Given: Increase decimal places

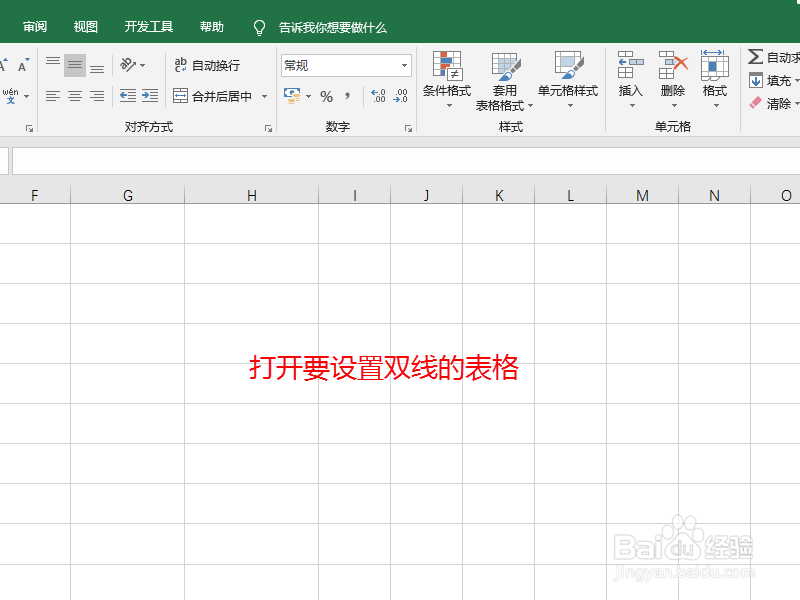Looking at the screenshot, I should (x=378, y=96).
